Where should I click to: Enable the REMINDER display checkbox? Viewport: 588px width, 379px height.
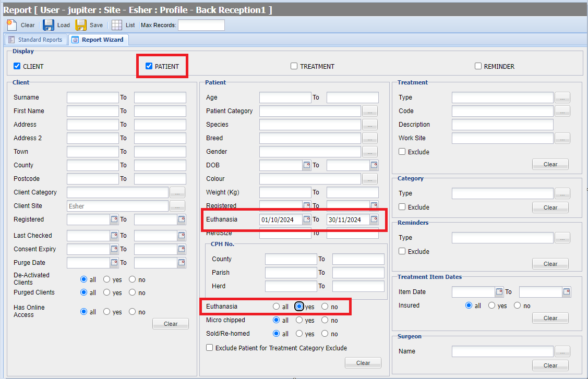[478, 66]
